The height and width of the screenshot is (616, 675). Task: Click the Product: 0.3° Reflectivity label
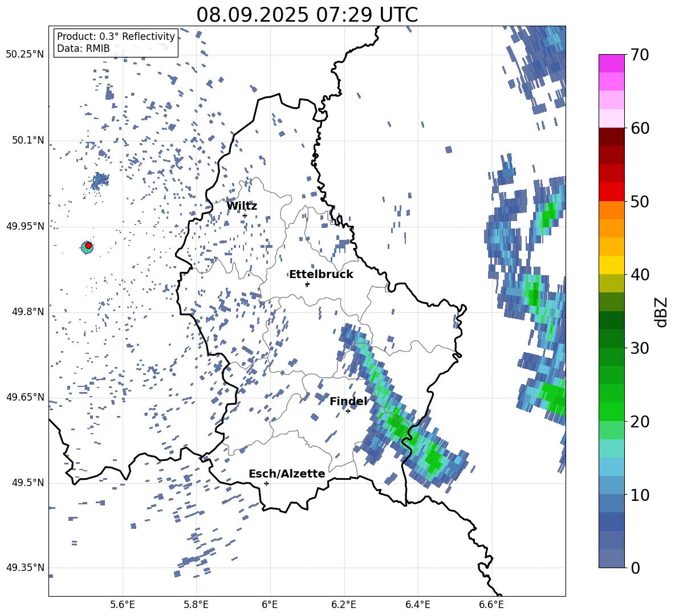(x=116, y=36)
